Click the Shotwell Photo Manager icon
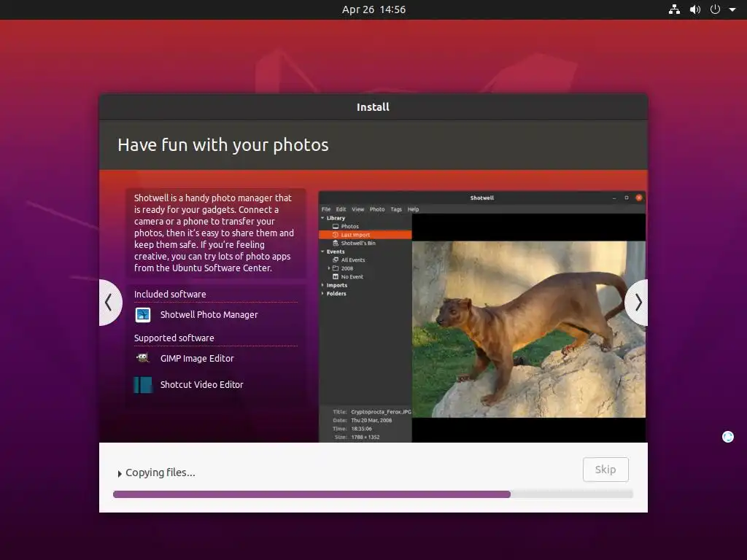 143,315
